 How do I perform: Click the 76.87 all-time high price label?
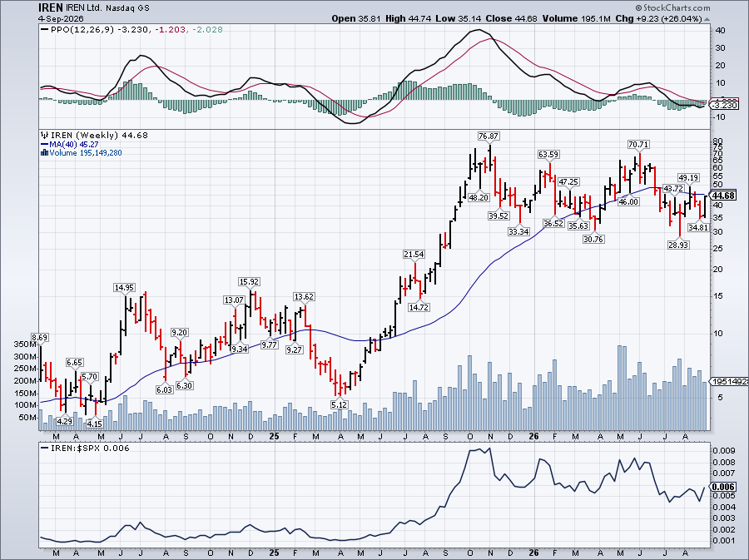pos(489,136)
